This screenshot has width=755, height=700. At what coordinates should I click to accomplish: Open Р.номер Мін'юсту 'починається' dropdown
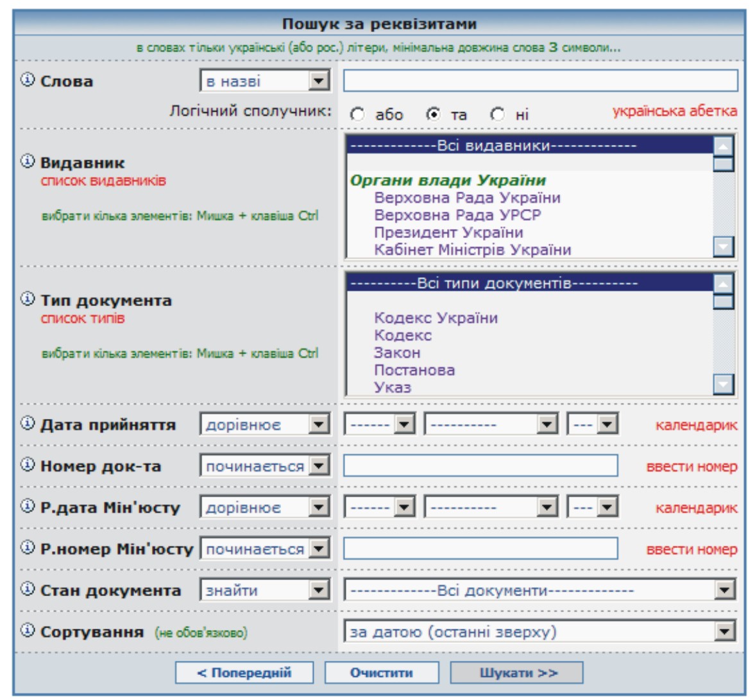265,549
